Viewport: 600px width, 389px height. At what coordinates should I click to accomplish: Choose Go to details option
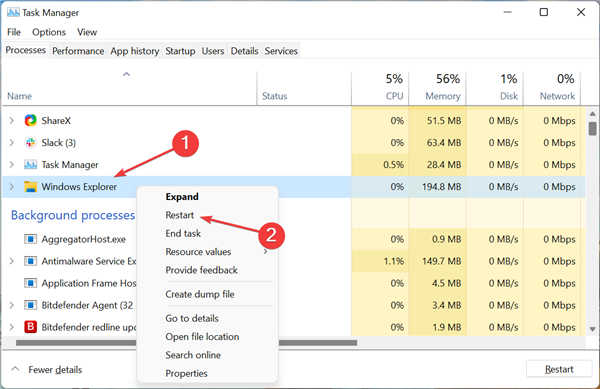point(192,318)
